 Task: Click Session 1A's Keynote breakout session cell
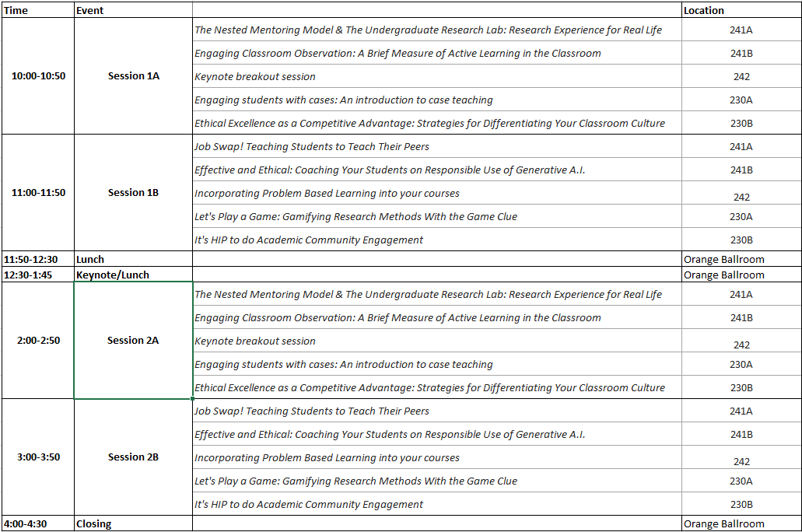point(437,76)
